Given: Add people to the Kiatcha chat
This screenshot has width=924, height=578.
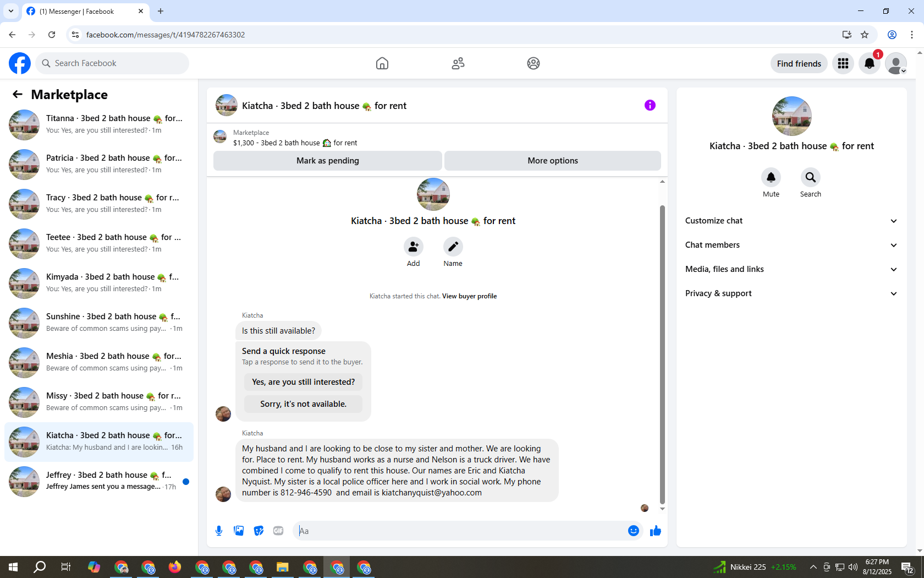Looking at the screenshot, I should click(414, 247).
